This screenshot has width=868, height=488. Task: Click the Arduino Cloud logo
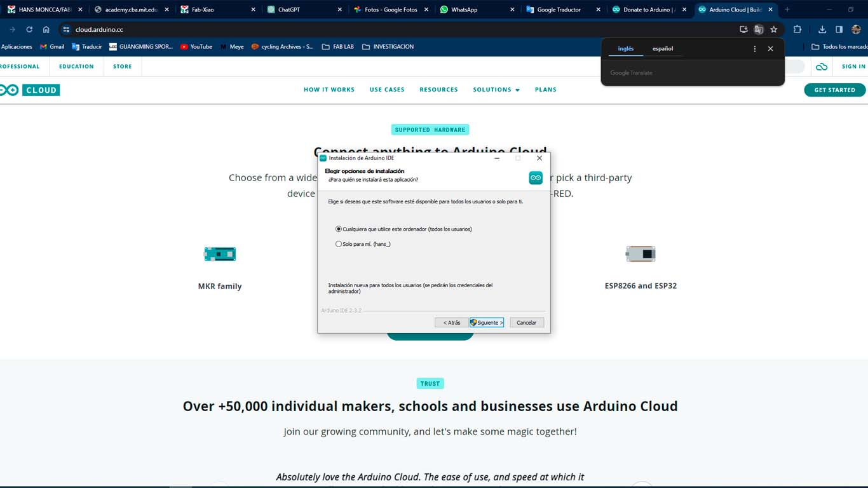coord(30,90)
